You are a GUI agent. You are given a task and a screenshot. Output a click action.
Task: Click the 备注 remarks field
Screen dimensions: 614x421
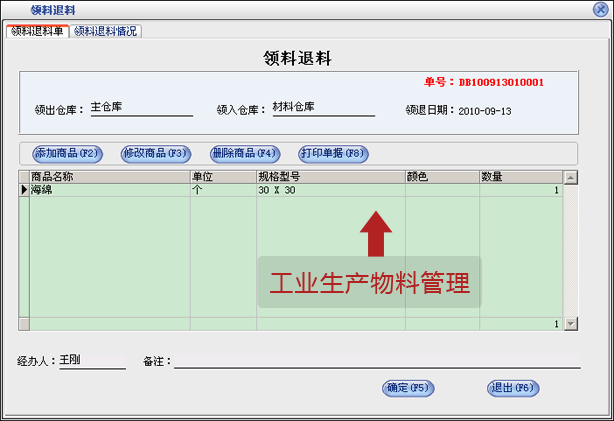[x=376, y=360]
